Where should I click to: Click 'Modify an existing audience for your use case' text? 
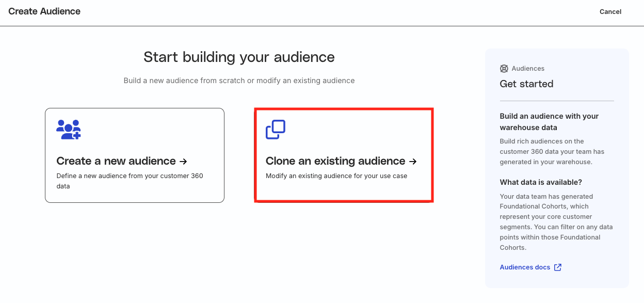click(336, 176)
